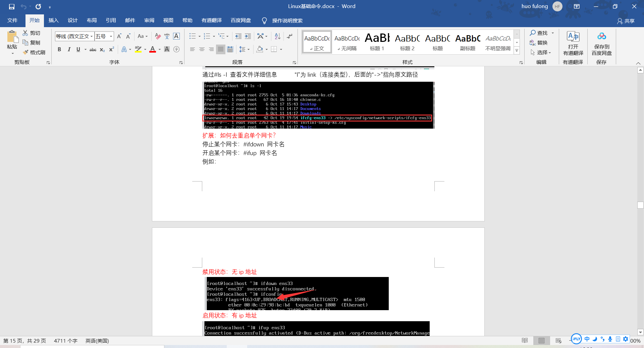Click the Undo arrow icon
The width and height of the screenshot is (644, 348).
23,7
